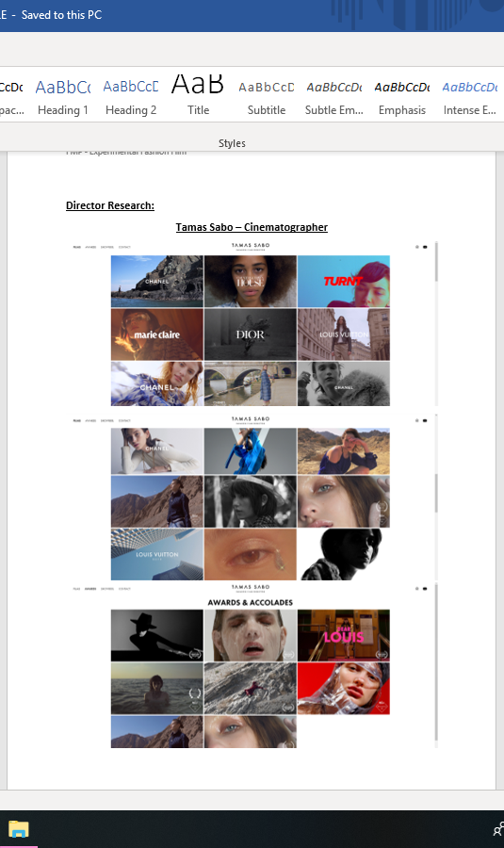
Task: Click the 'Tamas Sabo – Cinematographer' heading
Action: click(252, 227)
